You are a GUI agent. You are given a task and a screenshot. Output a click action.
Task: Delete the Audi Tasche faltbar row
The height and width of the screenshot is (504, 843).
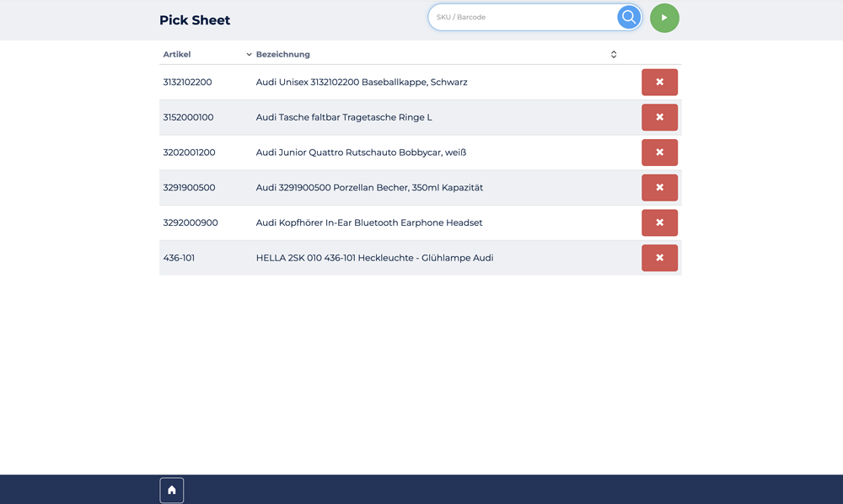tap(659, 117)
